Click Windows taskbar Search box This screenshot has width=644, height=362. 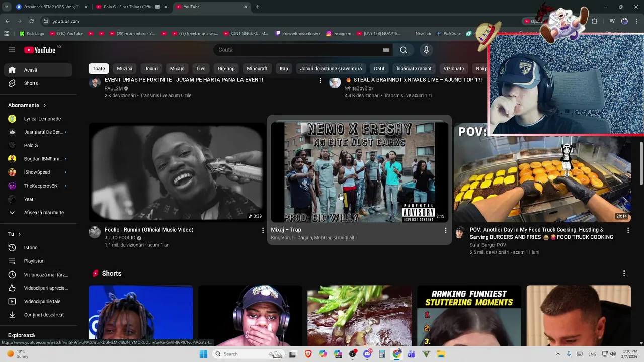tap(249, 354)
